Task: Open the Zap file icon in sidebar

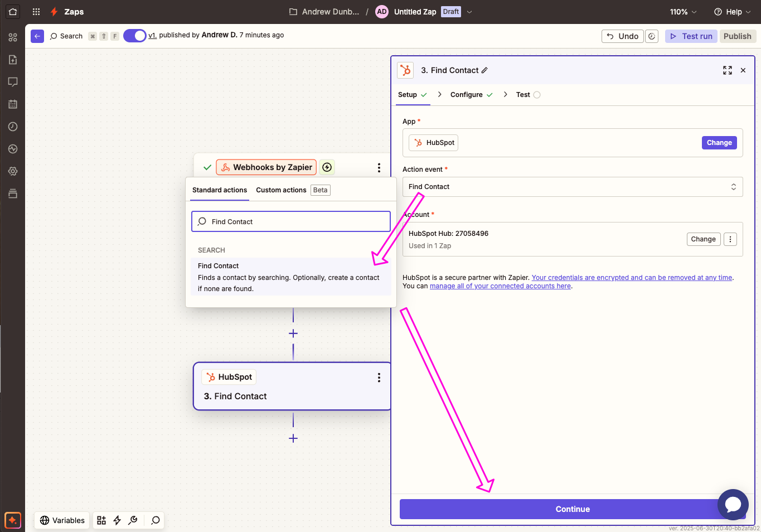Action: point(13,60)
